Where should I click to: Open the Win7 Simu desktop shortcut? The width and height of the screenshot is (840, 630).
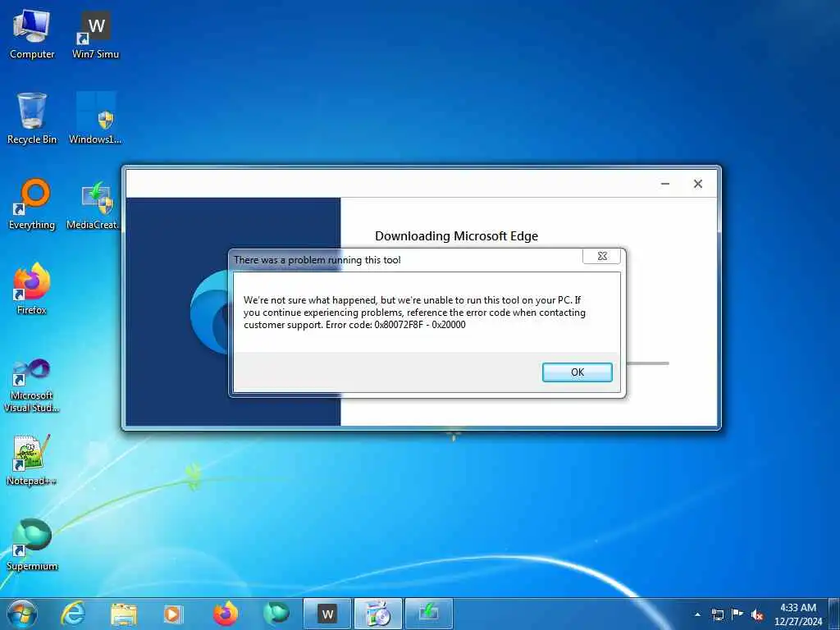click(x=95, y=34)
